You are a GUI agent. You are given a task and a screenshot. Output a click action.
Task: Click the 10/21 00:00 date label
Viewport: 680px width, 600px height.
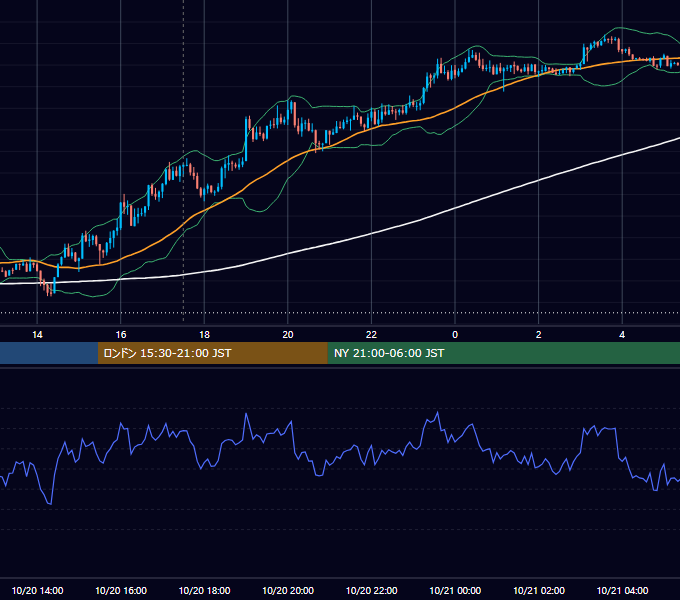coord(455,590)
